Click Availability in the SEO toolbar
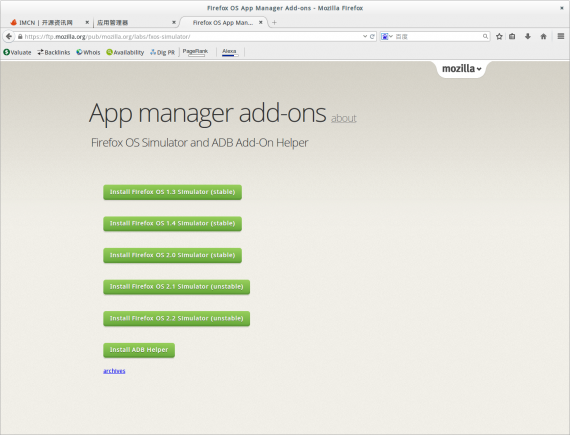 125,52
